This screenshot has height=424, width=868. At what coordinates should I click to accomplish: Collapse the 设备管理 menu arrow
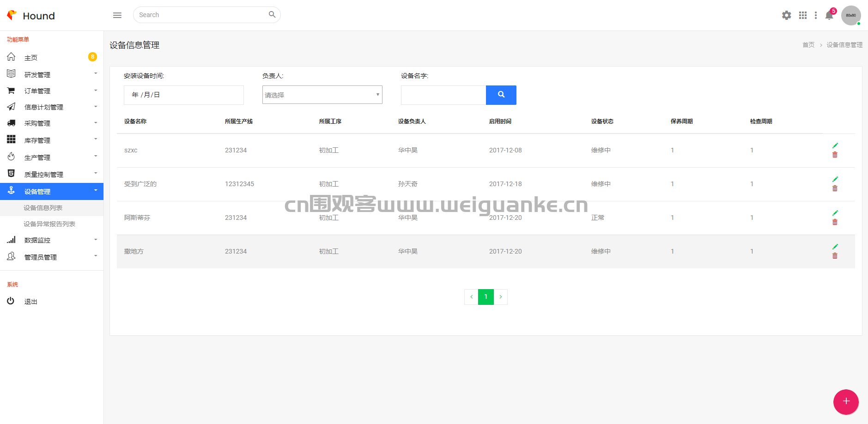96,190
